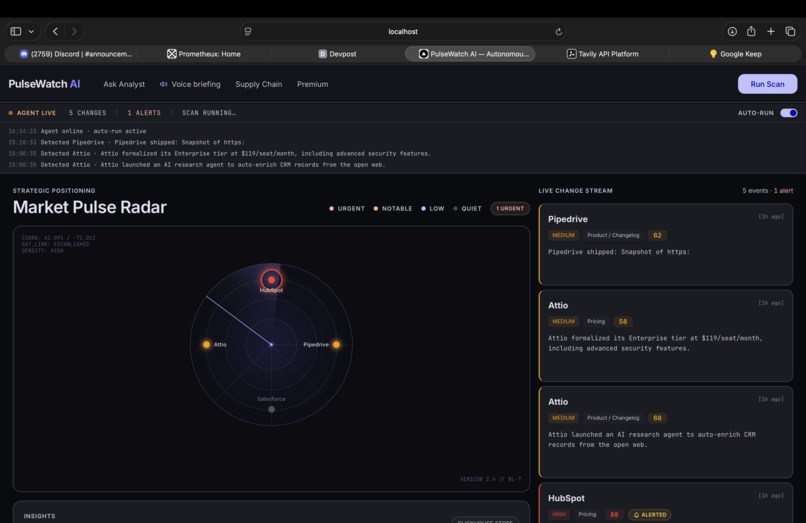Click the LOW legend item
This screenshot has width=806, height=523.
432,209
